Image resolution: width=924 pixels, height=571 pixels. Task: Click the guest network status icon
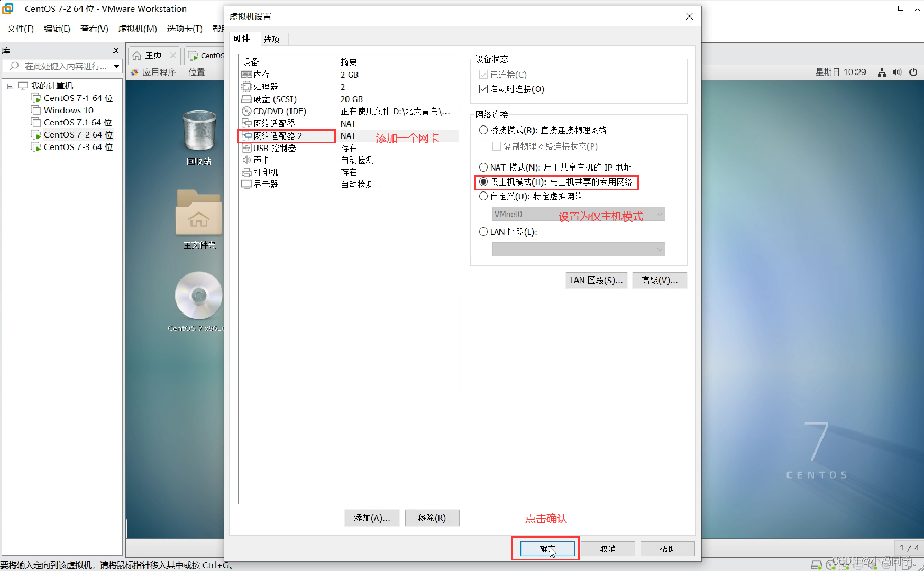(882, 72)
